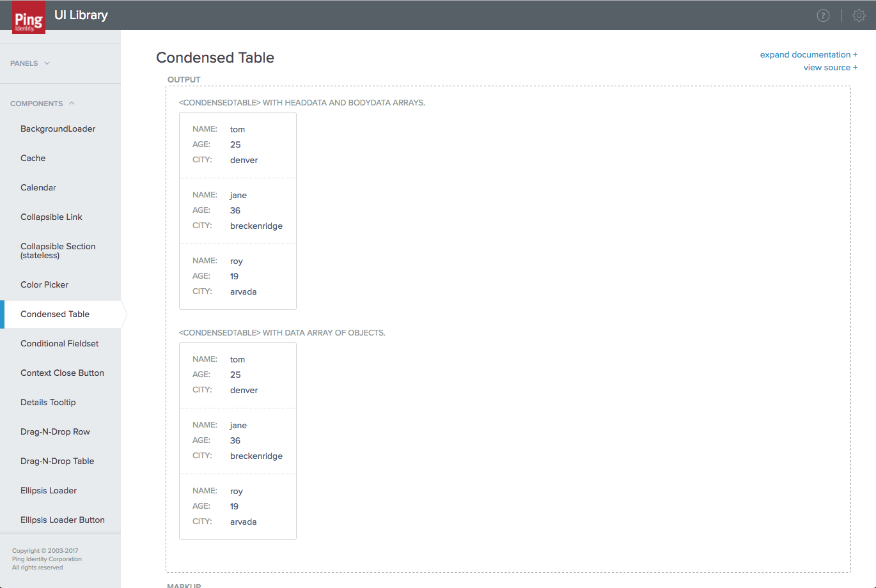Click the Ping Identity logo
Screen dimensions: 876x588
(29, 17)
